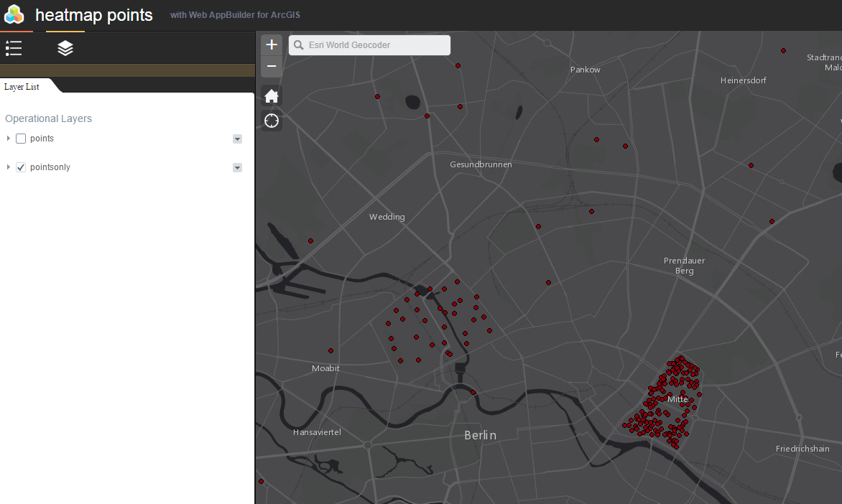Click the Web AppBuilder logo icon
Viewport: 842px width, 504px height.
[x=14, y=14]
